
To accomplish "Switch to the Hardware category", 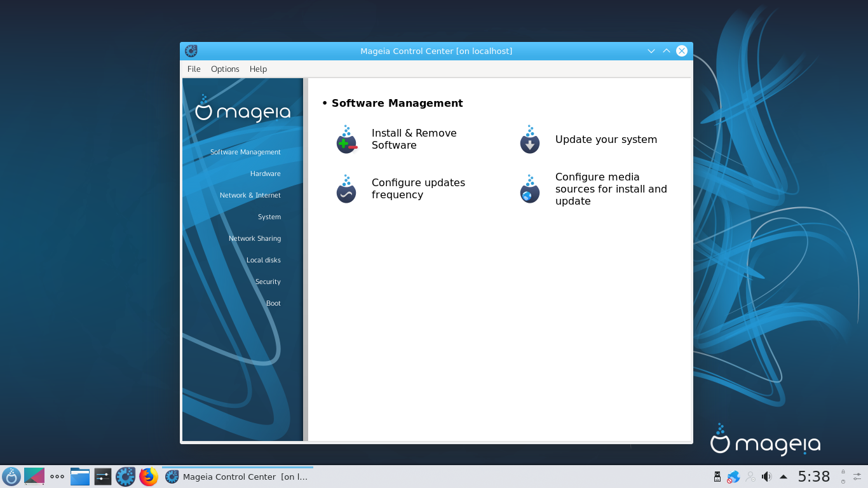I will coord(265,173).
